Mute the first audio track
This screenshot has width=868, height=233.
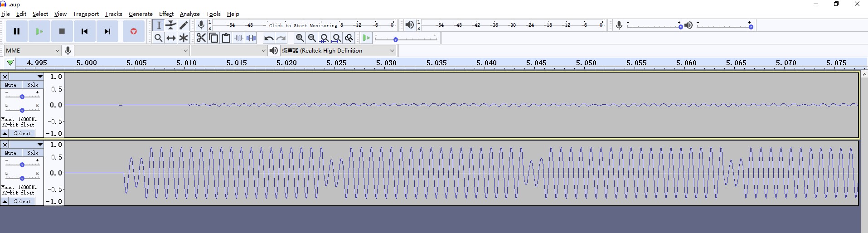[x=10, y=85]
